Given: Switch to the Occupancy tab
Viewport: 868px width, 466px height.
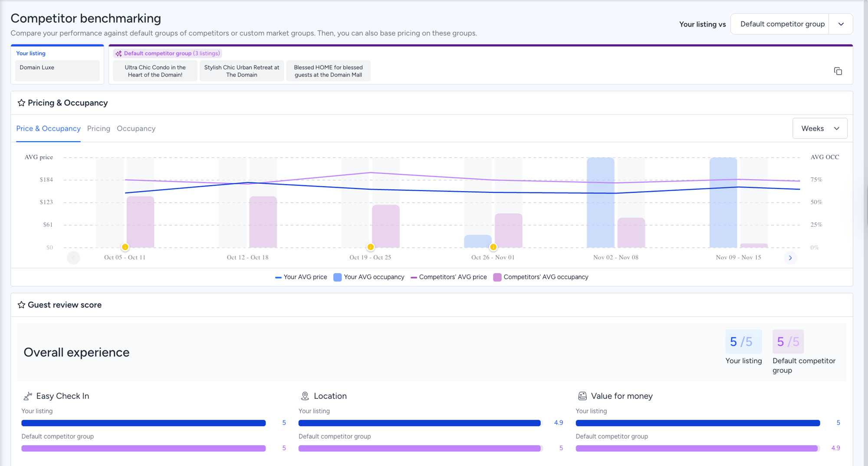Looking at the screenshot, I should [x=136, y=129].
